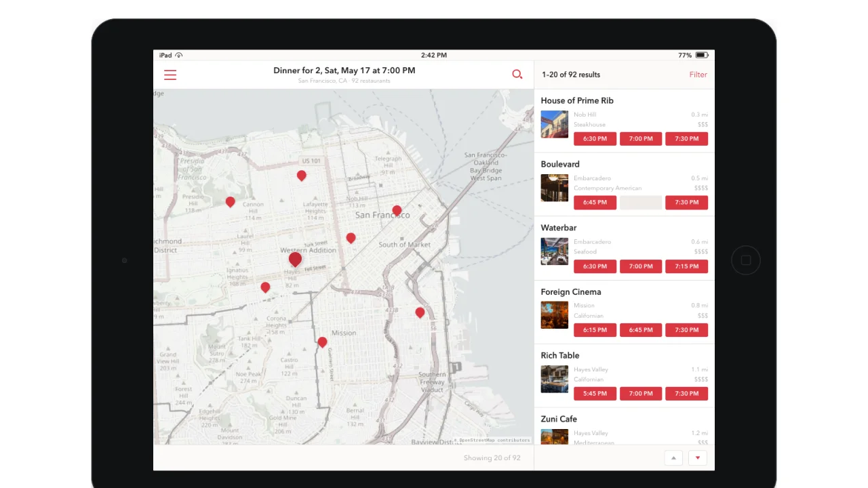This screenshot has width=868, height=488.
Task: Select the map pin over San Francisco label
Action: [397, 211]
